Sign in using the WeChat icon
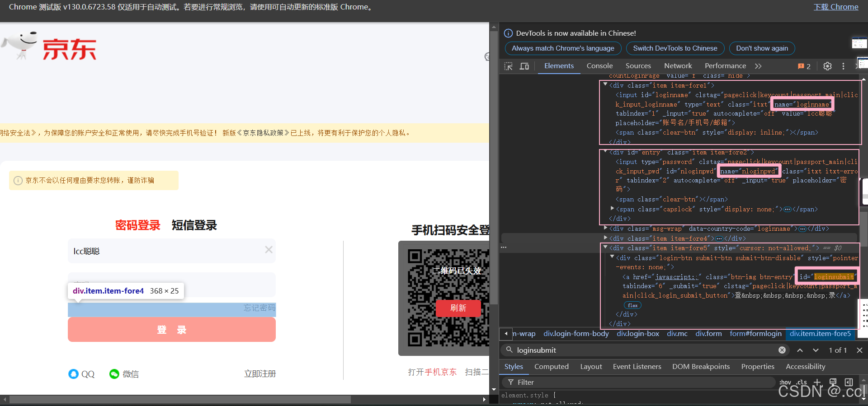The width and height of the screenshot is (868, 406). (114, 374)
